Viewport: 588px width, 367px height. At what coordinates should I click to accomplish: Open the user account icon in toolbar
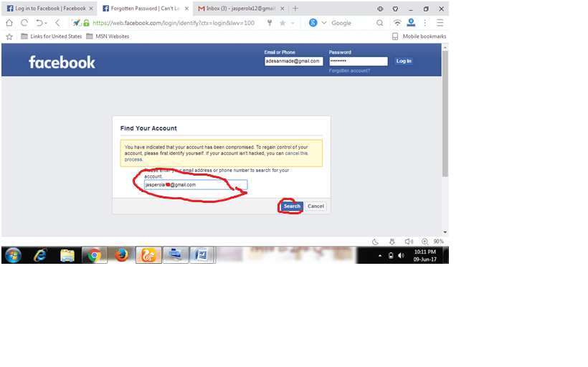pyautogui.click(x=411, y=23)
